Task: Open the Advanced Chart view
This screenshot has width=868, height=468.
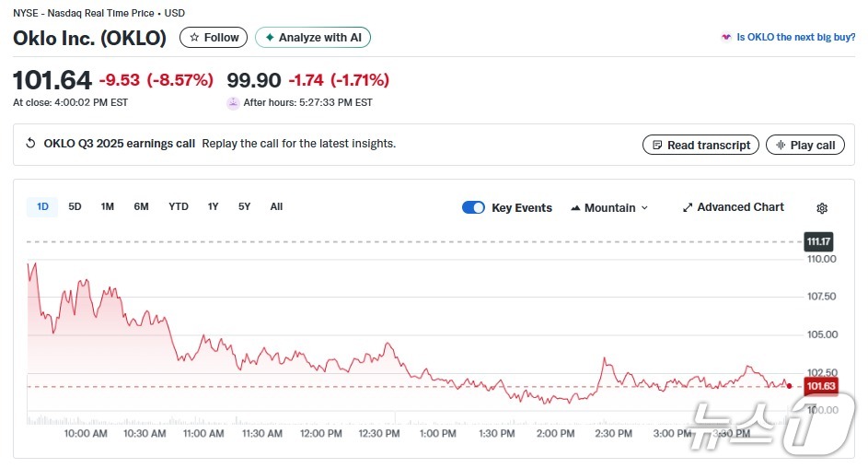Action: [734, 207]
